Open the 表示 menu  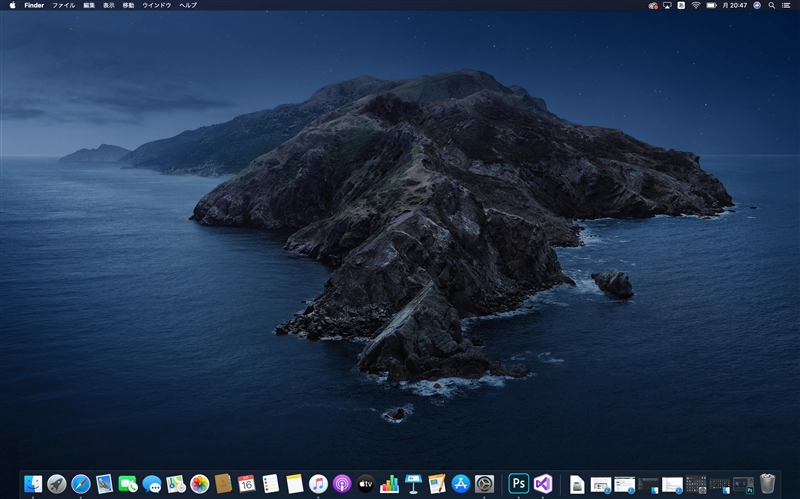pos(109,5)
